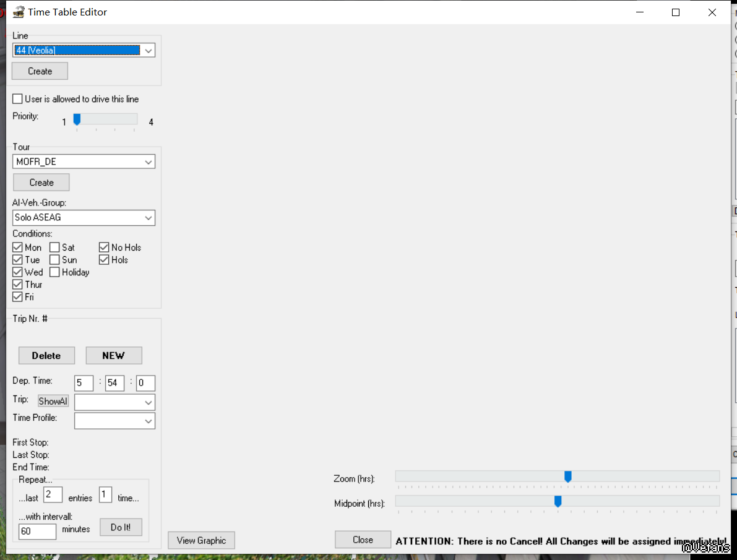Click the Repeat last entries number field
Viewport: 737px width, 560px height.
(x=53, y=494)
